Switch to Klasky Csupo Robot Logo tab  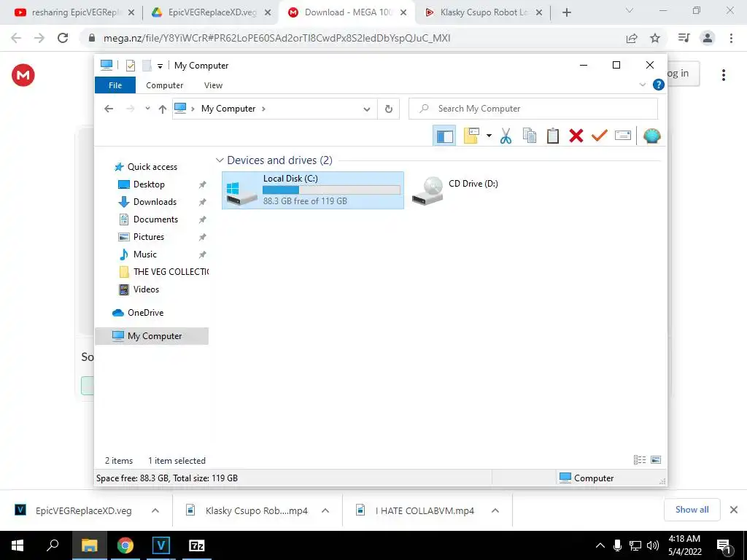point(484,12)
